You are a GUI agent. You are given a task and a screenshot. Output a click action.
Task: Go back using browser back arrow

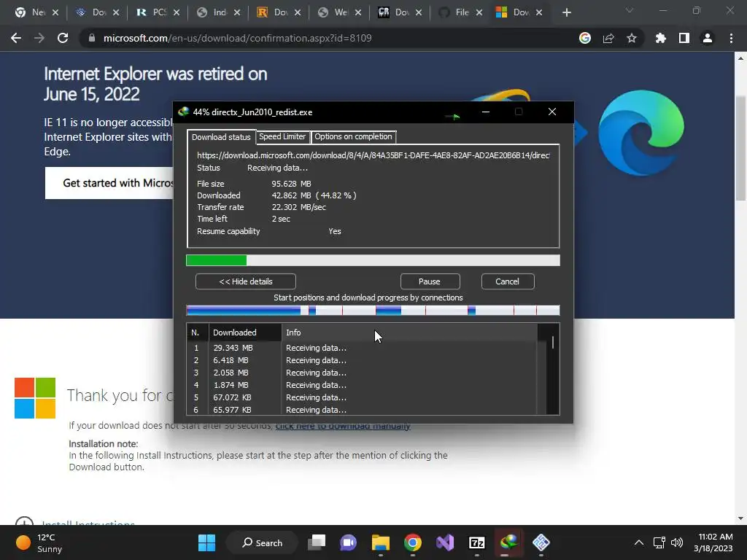16,38
